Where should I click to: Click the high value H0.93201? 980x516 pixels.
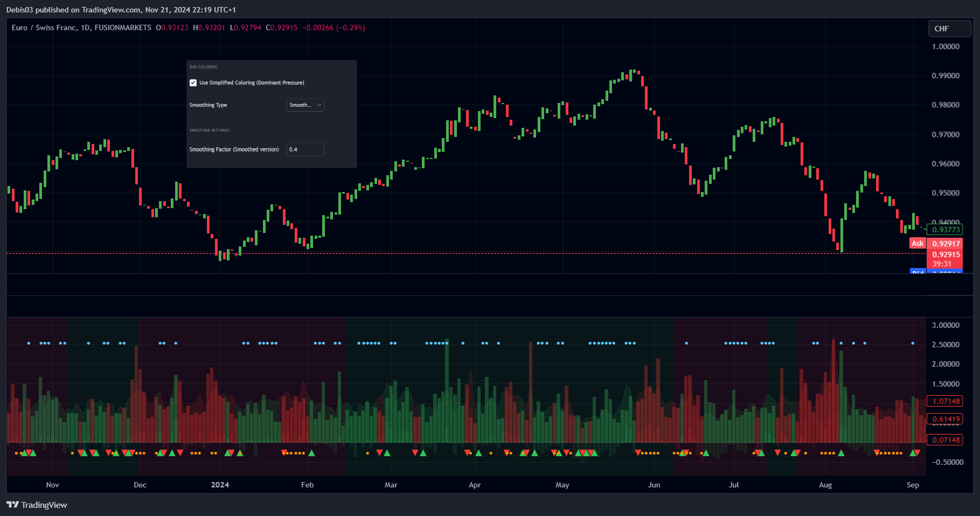point(209,27)
